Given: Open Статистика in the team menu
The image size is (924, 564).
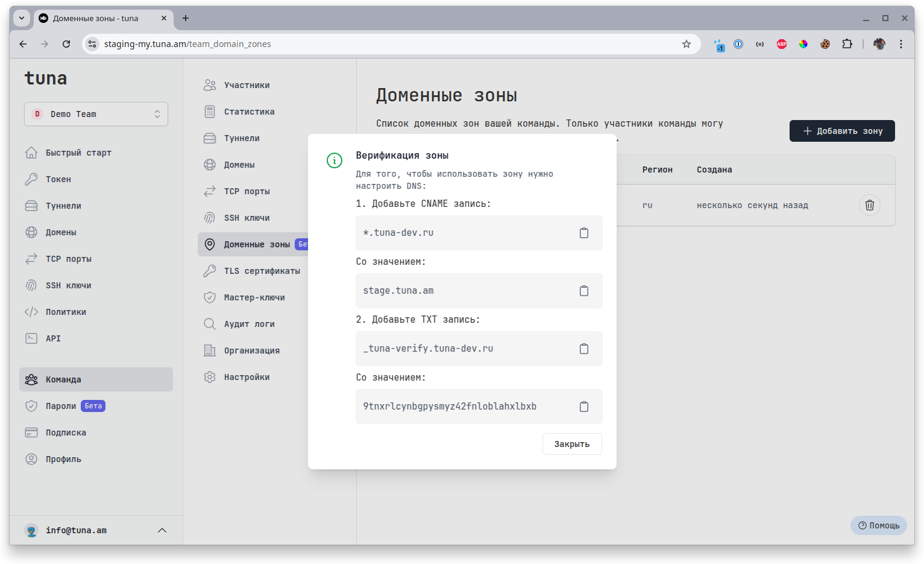Looking at the screenshot, I should 249,111.
